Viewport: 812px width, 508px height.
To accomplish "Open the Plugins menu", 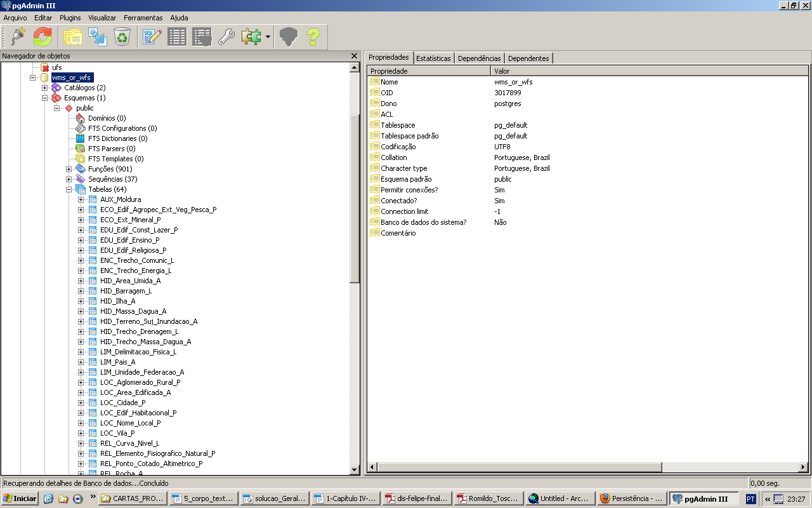I will [70, 18].
